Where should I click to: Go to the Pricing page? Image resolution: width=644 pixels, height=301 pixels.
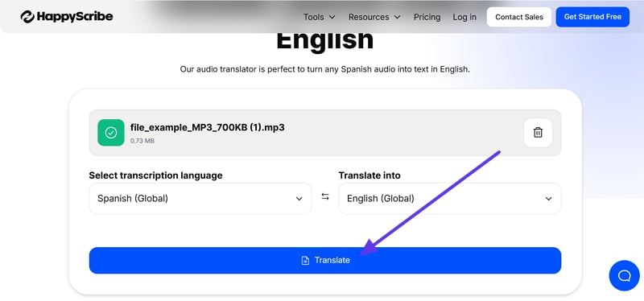[x=427, y=17]
